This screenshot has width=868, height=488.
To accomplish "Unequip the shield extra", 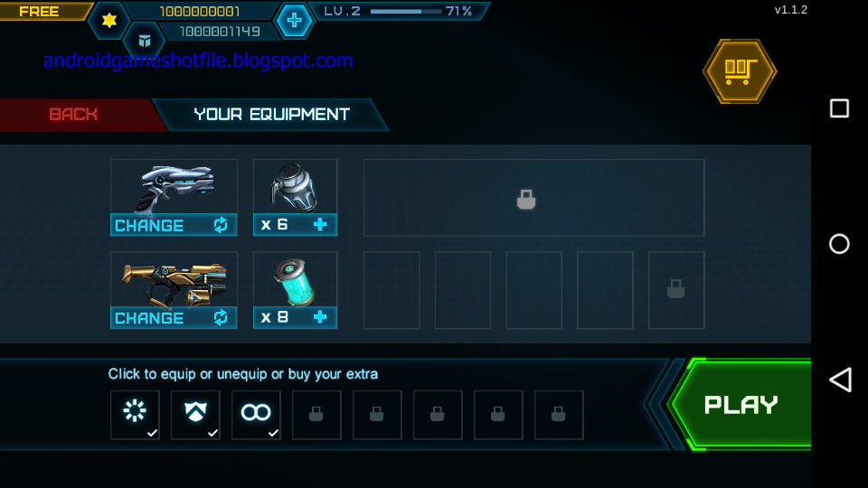I will click(x=195, y=415).
